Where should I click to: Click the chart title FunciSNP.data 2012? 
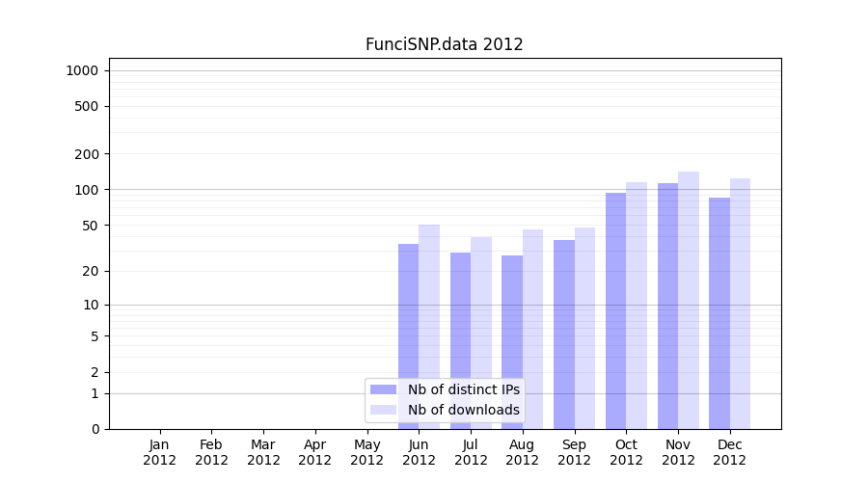tap(444, 44)
